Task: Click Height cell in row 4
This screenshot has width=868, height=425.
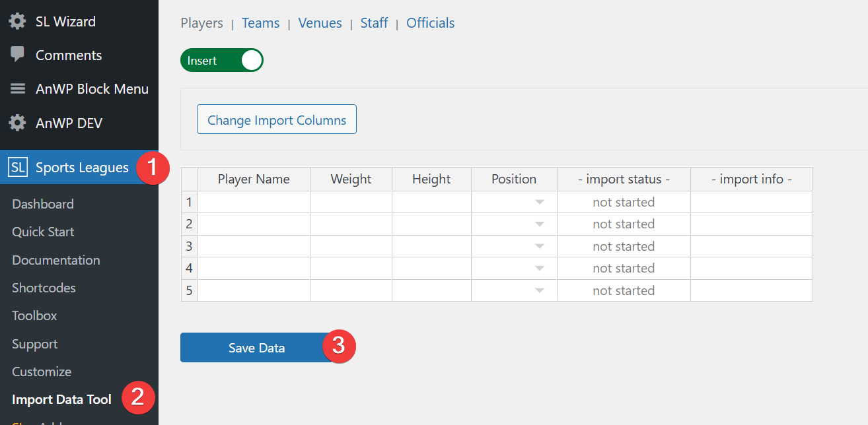Action: 432,269
